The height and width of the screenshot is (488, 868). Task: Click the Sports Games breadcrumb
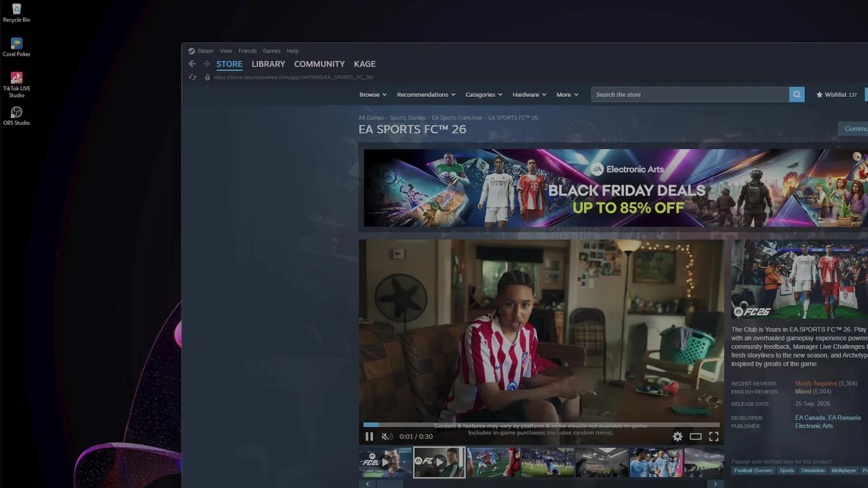[408, 118]
